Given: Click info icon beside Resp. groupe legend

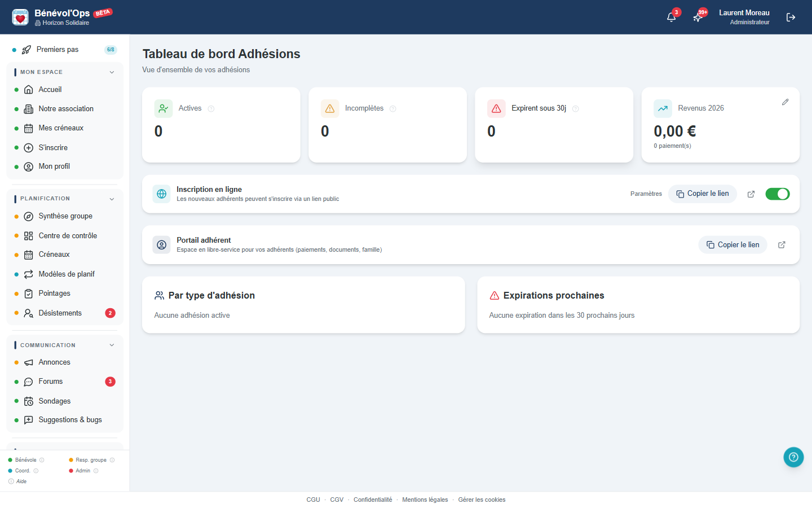Looking at the screenshot, I should (x=112, y=460).
